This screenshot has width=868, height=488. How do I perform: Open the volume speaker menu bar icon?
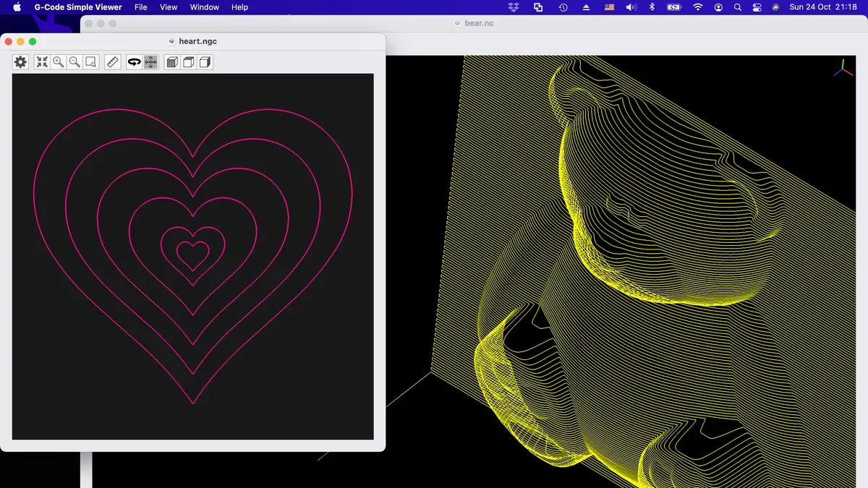[x=631, y=7]
